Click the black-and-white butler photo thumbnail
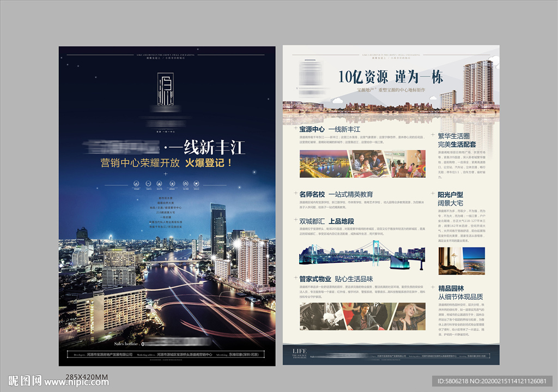 coord(322,317)
